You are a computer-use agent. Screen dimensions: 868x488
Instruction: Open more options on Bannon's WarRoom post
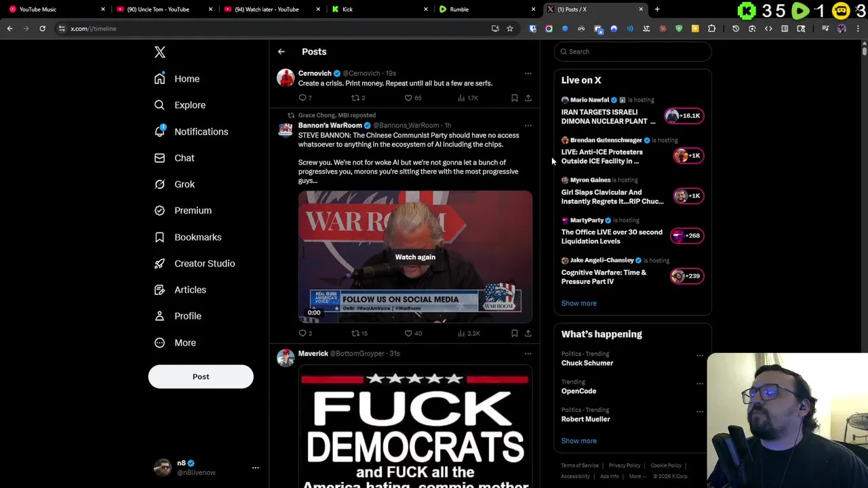(x=528, y=125)
